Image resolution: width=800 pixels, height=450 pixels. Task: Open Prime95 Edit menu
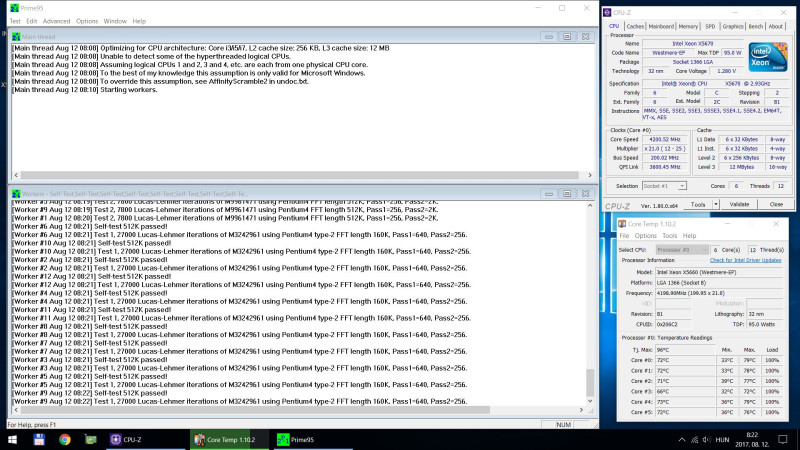(32, 21)
